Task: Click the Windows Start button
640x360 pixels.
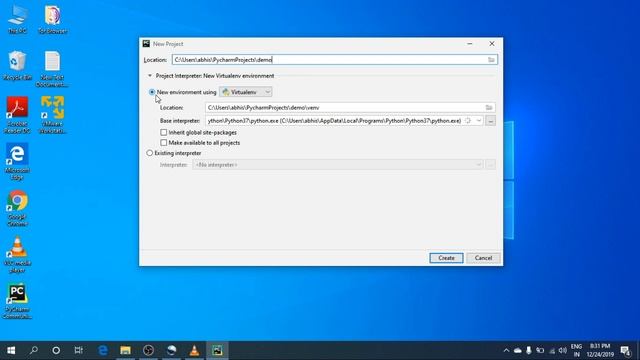Action: 11,350
